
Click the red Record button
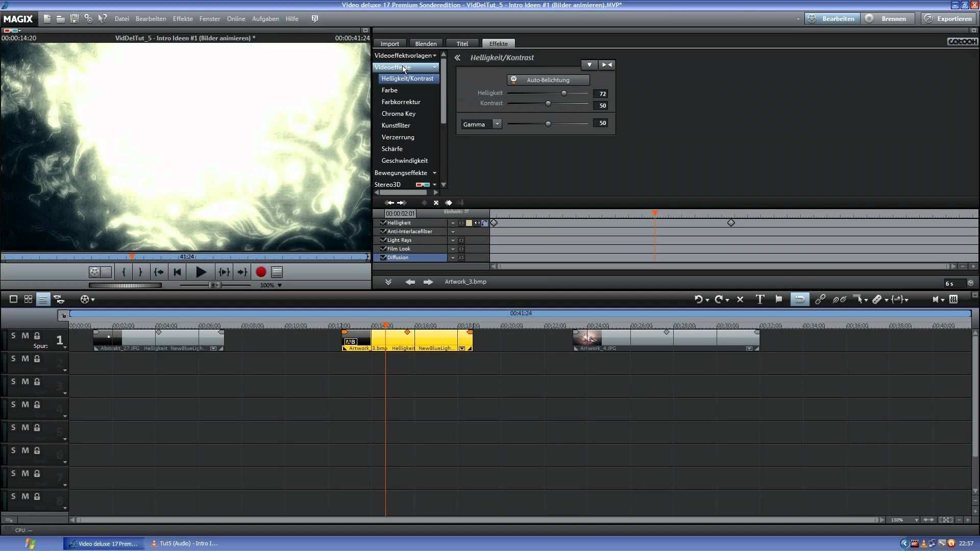[x=261, y=272]
